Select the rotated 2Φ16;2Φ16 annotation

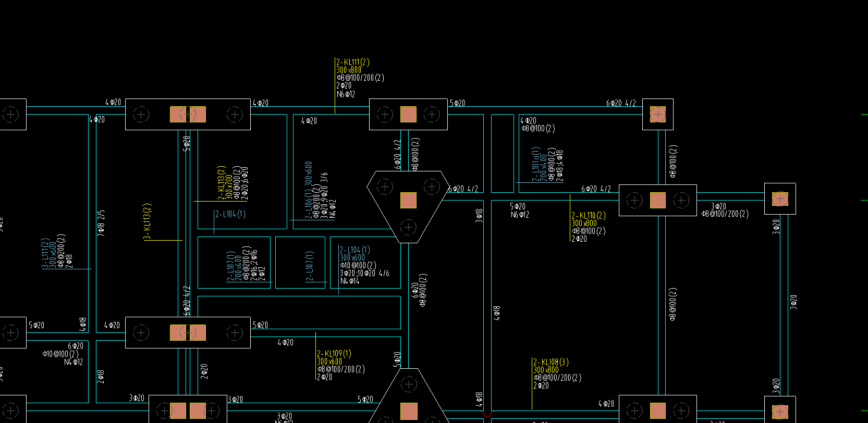254,265
